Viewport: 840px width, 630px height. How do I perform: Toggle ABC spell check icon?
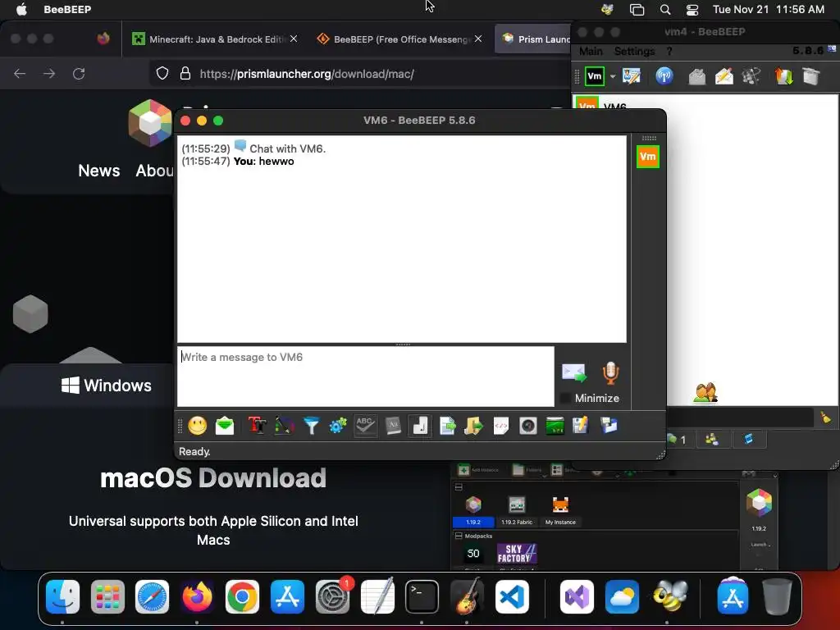click(x=365, y=426)
